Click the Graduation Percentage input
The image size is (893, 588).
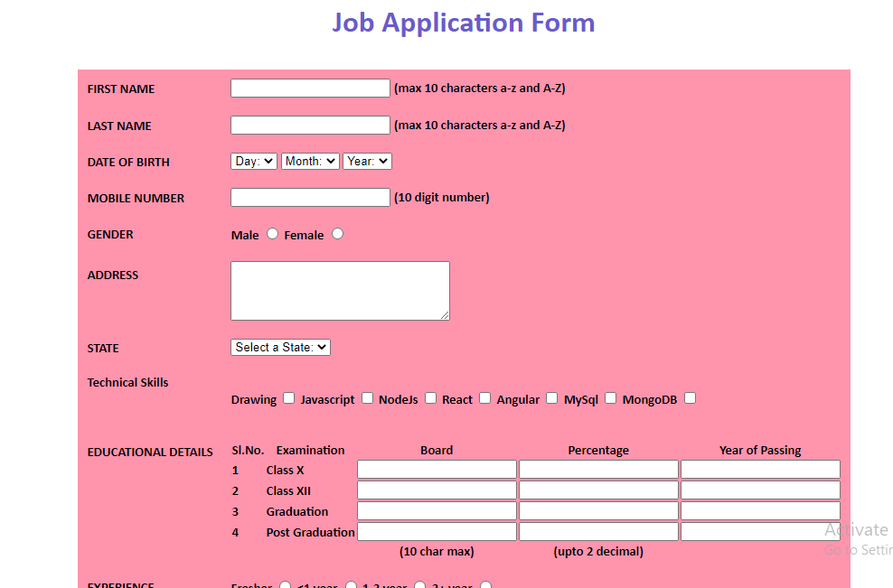coord(597,510)
